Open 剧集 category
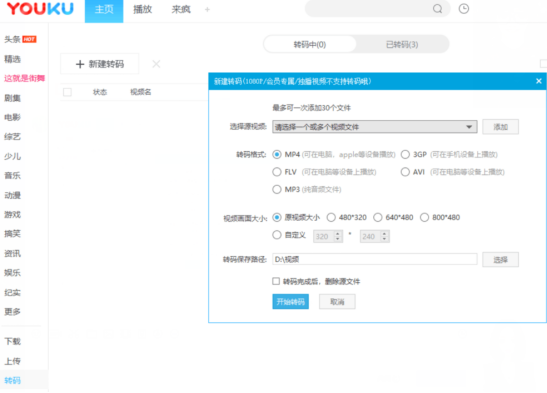The height and width of the screenshot is (393, 547). (x=13, y=98)
